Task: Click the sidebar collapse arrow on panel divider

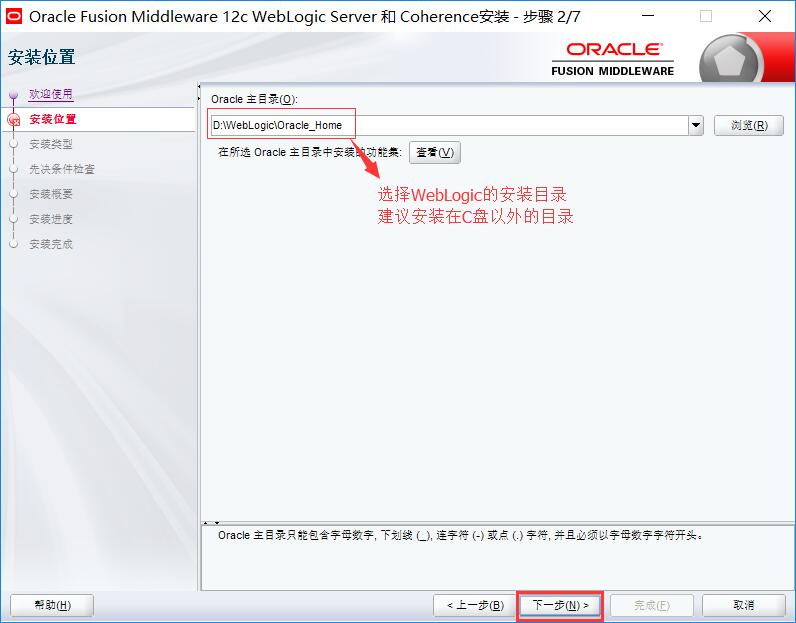Action: (198, 87)
